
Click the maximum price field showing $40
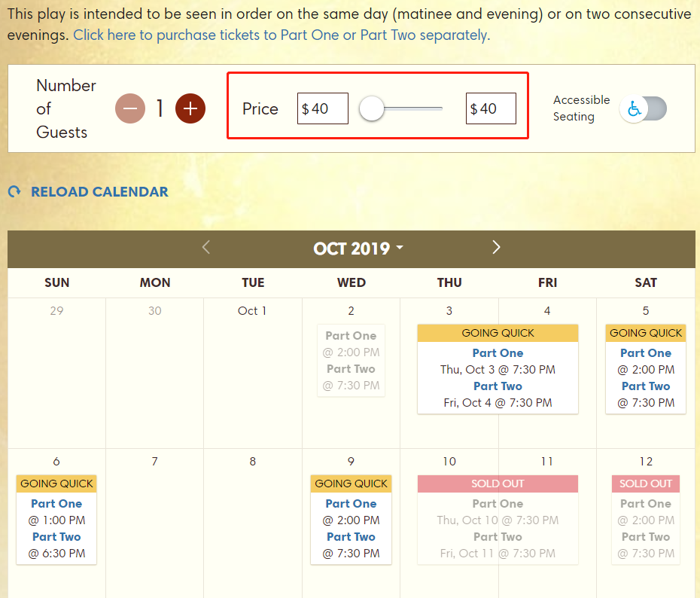point(491,108)
